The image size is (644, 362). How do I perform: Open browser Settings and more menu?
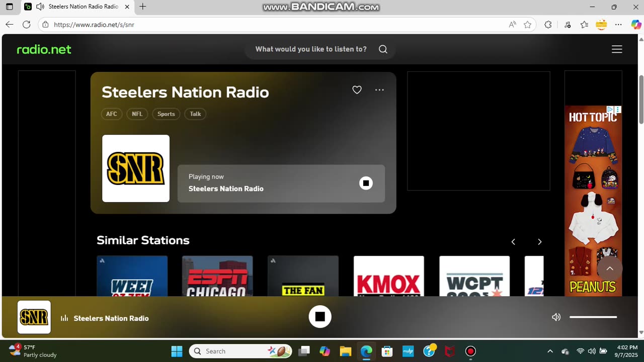618,25
